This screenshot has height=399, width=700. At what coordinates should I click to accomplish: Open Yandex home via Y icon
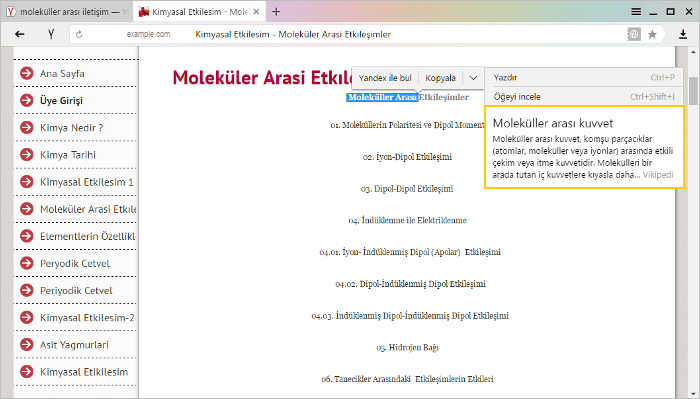(x=51, y=34)
